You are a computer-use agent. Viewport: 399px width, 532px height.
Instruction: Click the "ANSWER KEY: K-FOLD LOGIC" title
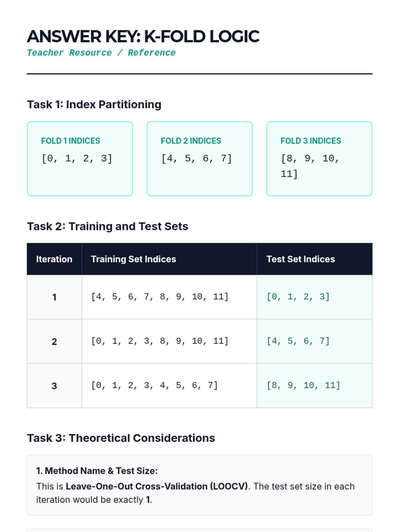143,37
